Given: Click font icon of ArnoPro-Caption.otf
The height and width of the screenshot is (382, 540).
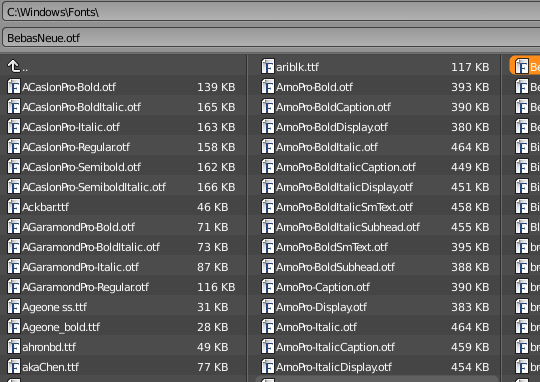Looking at the screenshot, I should coord(268,286).
